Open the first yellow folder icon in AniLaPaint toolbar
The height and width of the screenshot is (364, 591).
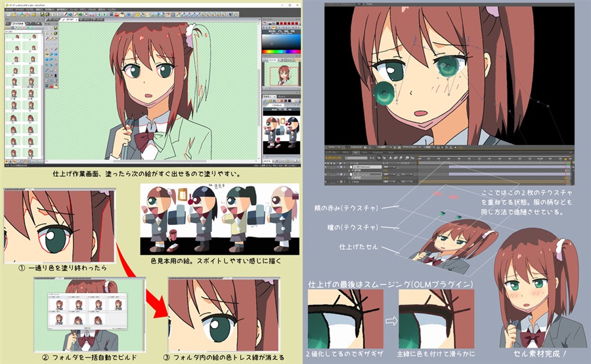point(14,14)
